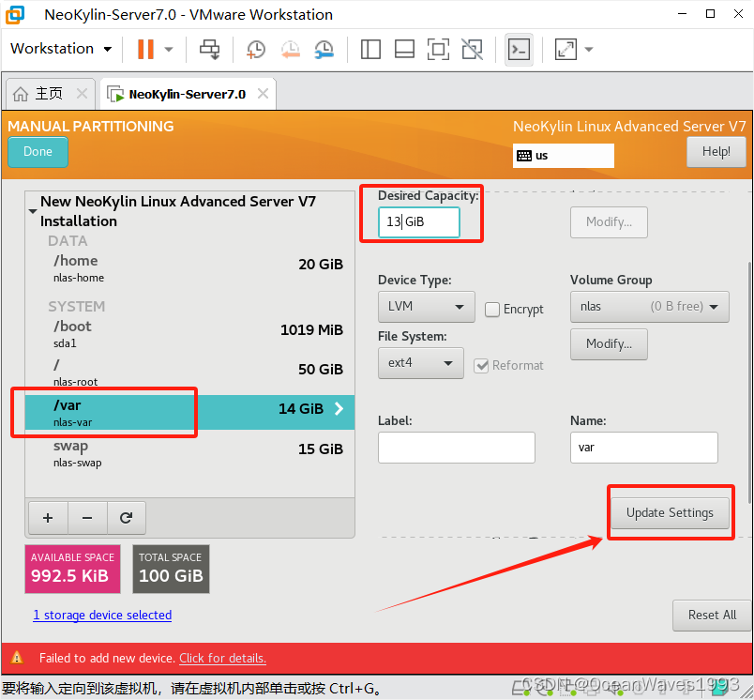
Task: Toggle the Reformat checkbox
Action: 481,366
